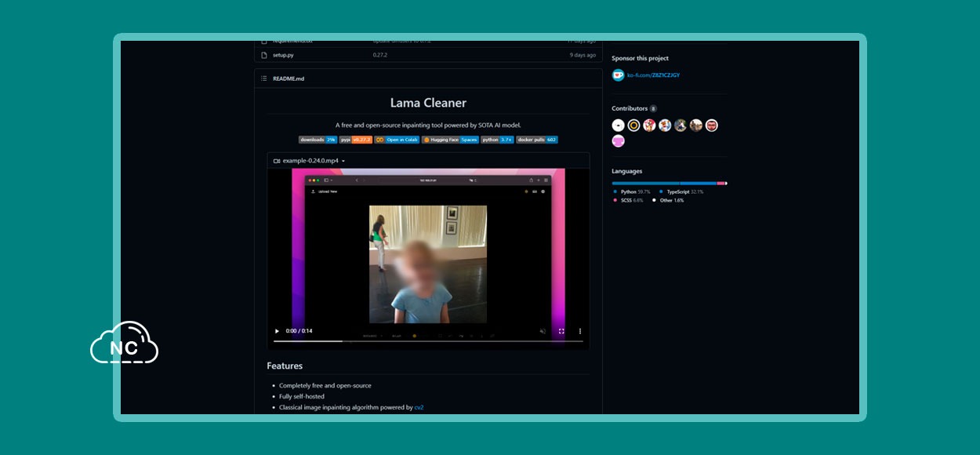The height and width of the screenshot is (455, 980).
Task: Enter video fullscreen with the expand icon
Action: pyautogui.click(x=561, y=331)
